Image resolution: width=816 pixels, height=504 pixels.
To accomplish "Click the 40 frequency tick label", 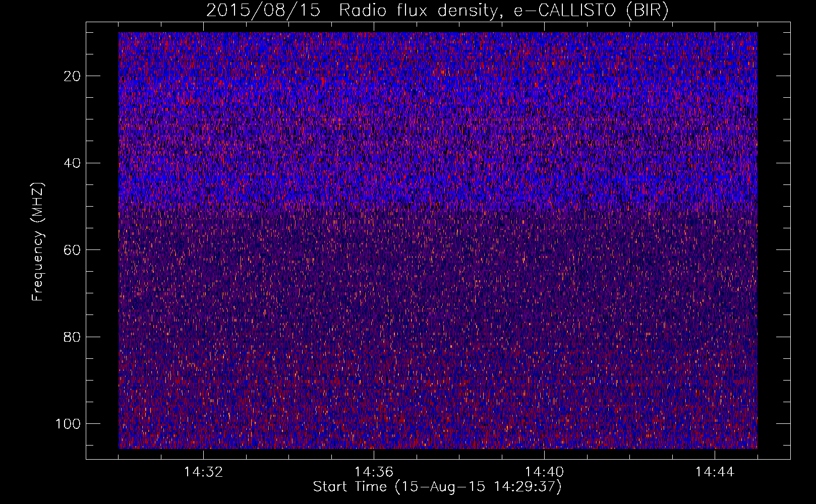I will (x=73, y=163).
